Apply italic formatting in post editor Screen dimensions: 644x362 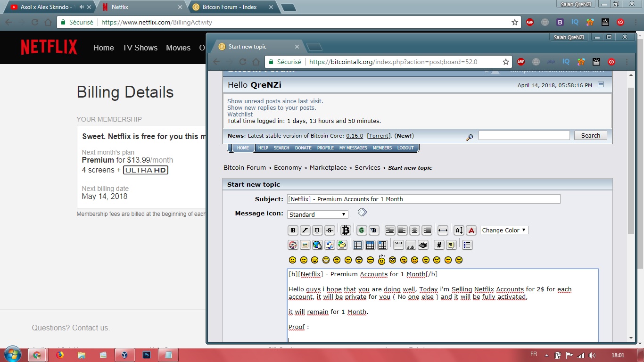tap(305, 230)
